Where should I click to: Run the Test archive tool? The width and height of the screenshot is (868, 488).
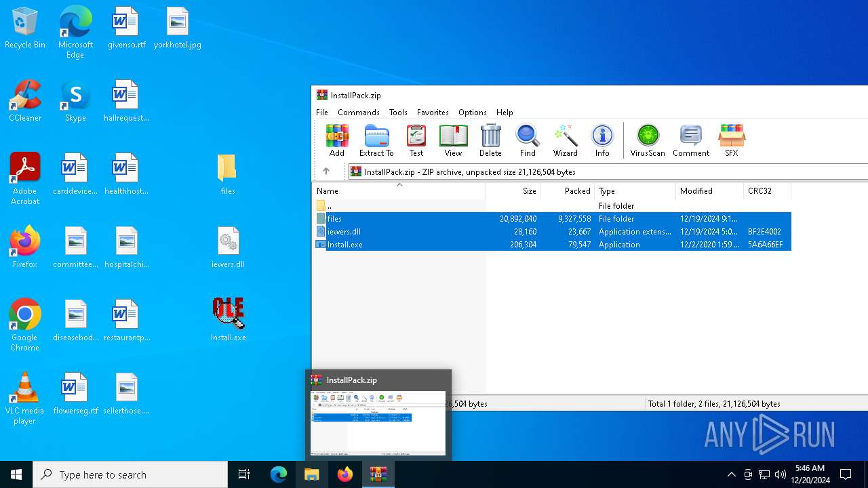tap(416, 140)
